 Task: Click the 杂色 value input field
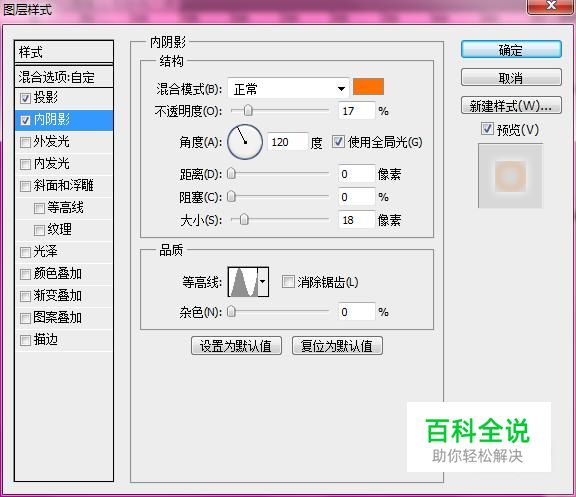click(x=357, y=312)
